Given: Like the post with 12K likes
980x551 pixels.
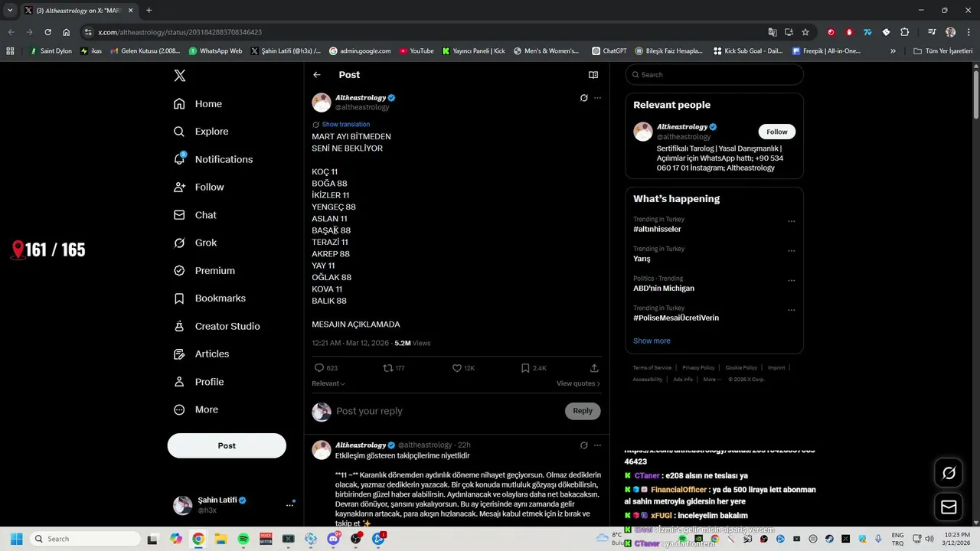Looking at the screenshot, I should (x=457, y=368).
